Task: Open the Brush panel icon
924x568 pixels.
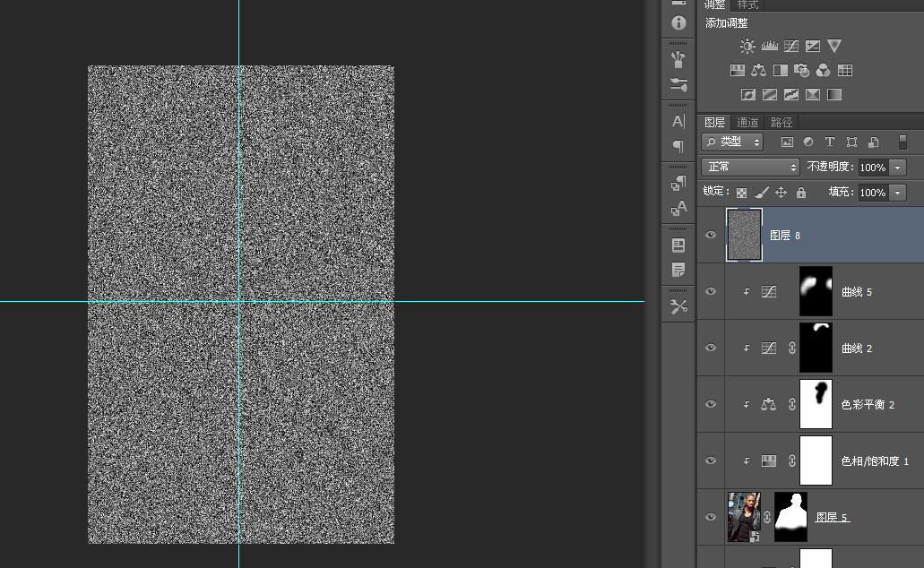Action: pos(678,59)
